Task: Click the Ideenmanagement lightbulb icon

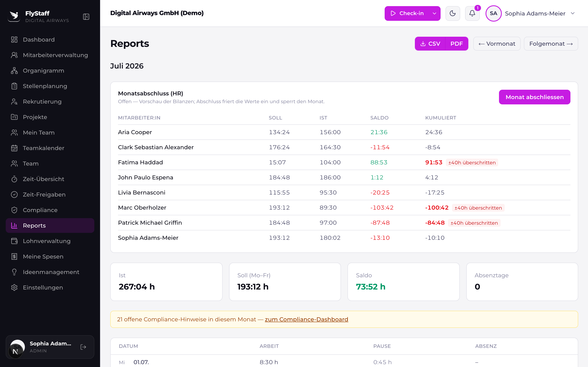Action: point(14,272)
